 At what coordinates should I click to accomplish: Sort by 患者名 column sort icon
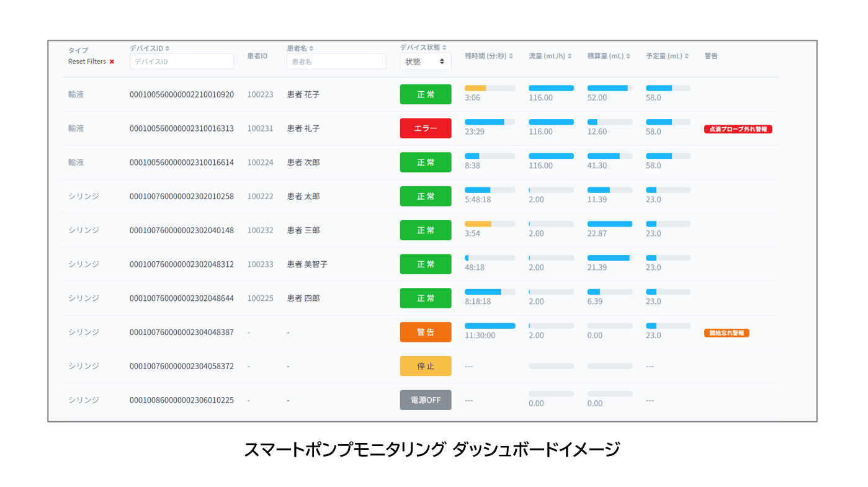[311, 48]
